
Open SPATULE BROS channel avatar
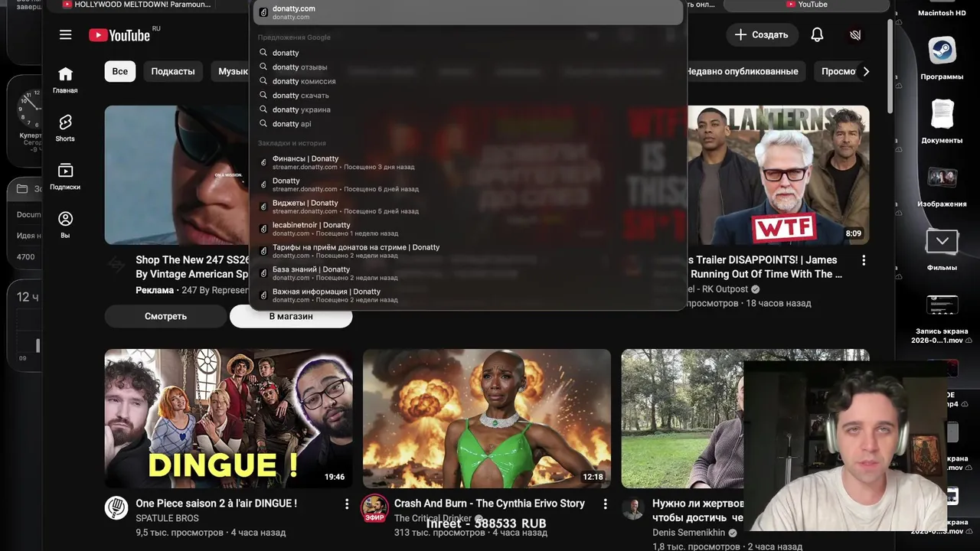click(116, 508)
